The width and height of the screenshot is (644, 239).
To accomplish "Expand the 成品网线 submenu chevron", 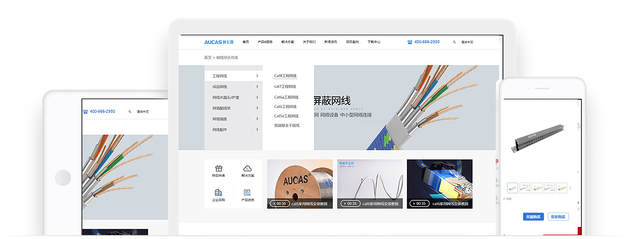I will click(257, 87).
